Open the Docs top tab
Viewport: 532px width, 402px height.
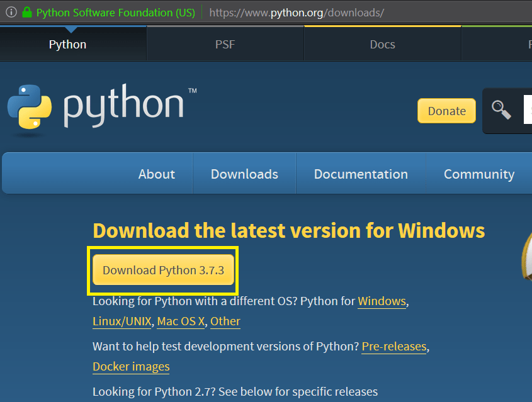pos(382,45)
